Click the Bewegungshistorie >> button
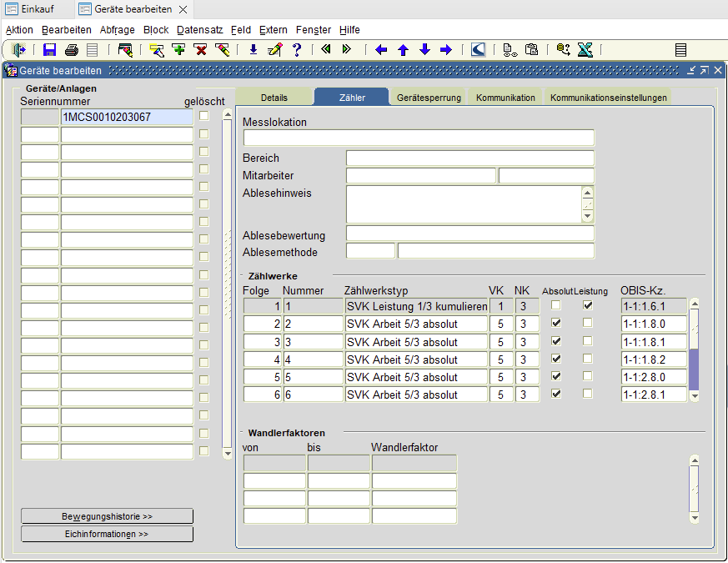728x563 pixels. 107,516
